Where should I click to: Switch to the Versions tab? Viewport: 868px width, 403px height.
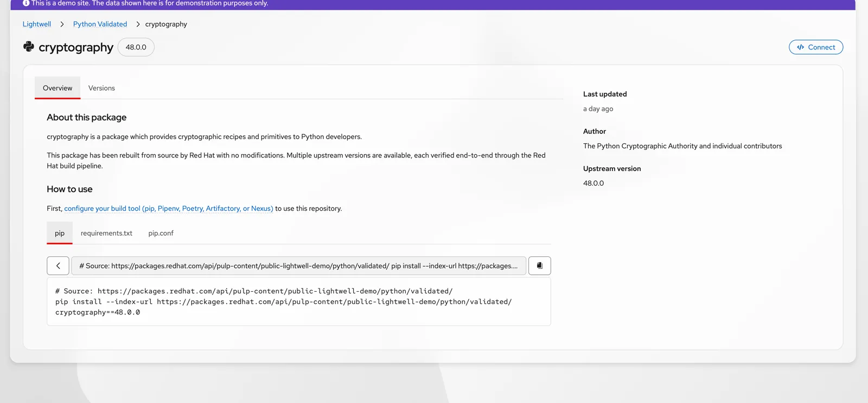(101, 88)
